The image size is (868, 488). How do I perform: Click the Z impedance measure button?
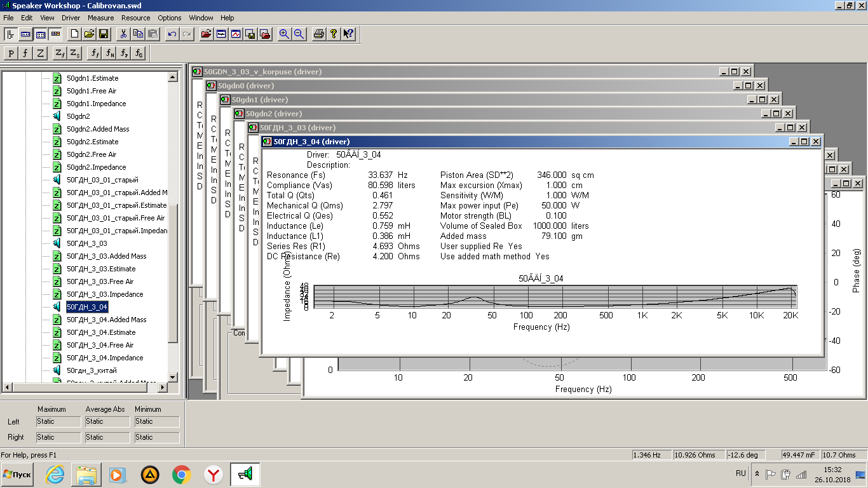[x=41, y=53]
